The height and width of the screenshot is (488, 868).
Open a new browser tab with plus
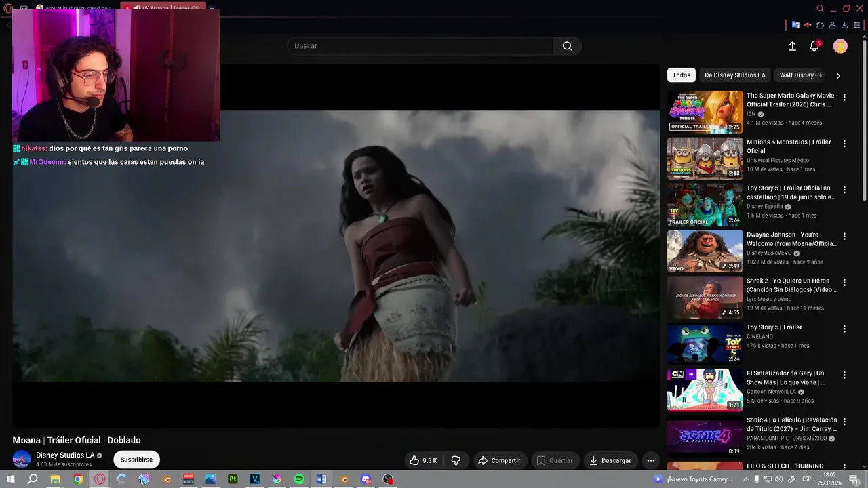(x=212, y=8)
